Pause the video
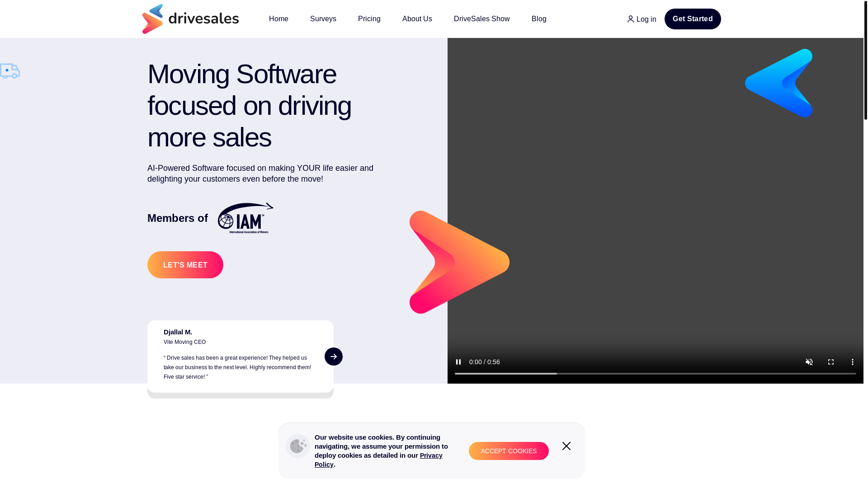868x488 pixels. 458,362
